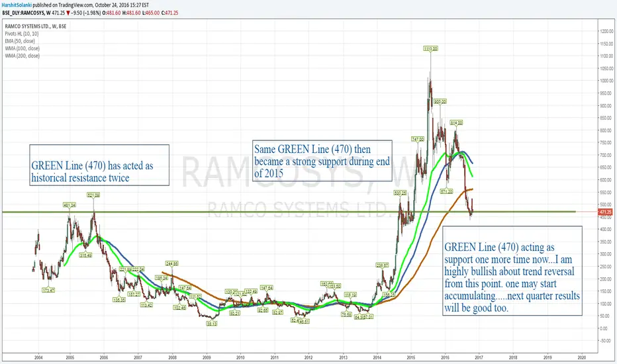Click the 747.00 pivot label
This screenshot has width=617, height=364.
[418, 139]
